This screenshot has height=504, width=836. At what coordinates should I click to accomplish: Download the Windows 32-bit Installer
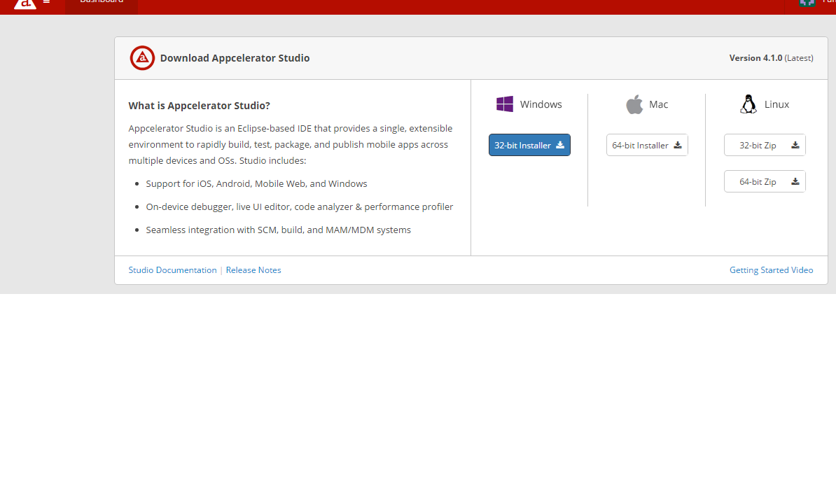[529, 145]
